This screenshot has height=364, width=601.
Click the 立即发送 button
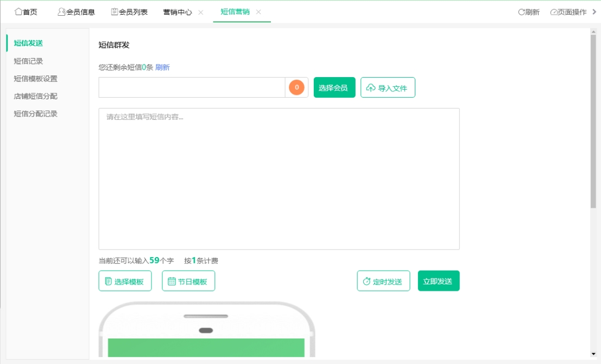click(x=439, y=281)
